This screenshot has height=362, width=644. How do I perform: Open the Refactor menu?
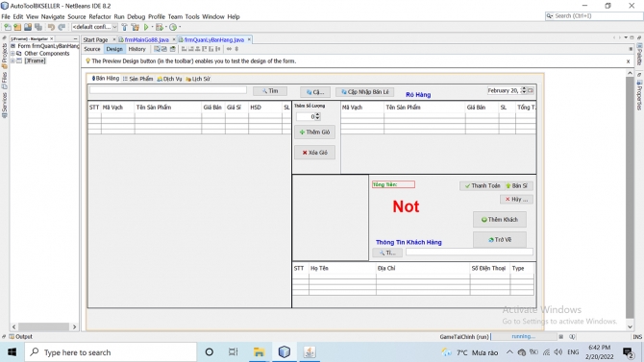100,17
